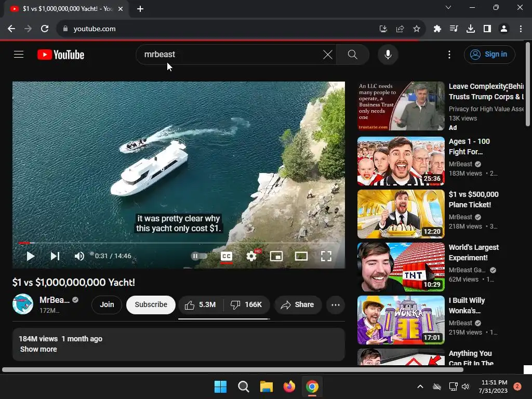Share this video

pos(298,304)
